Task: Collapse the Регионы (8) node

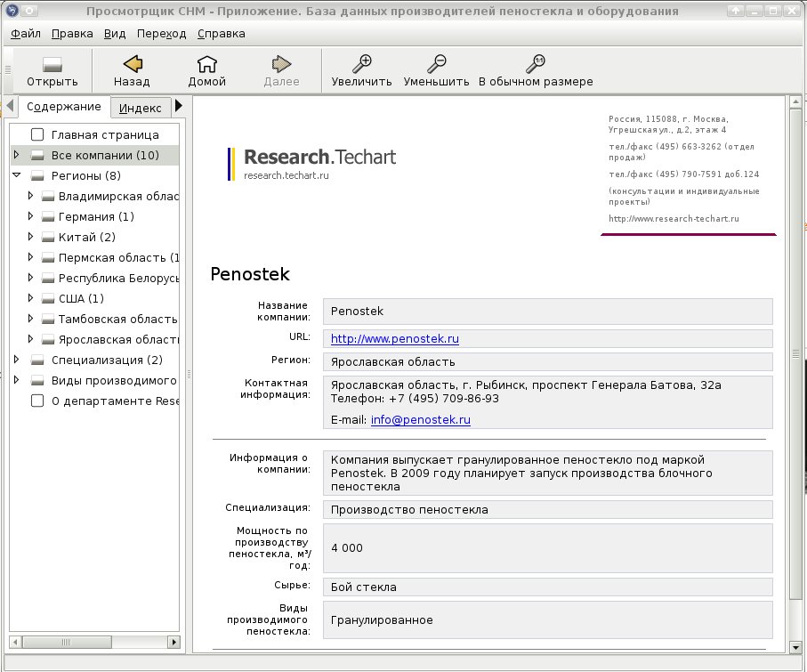Action: pos(17,175)
